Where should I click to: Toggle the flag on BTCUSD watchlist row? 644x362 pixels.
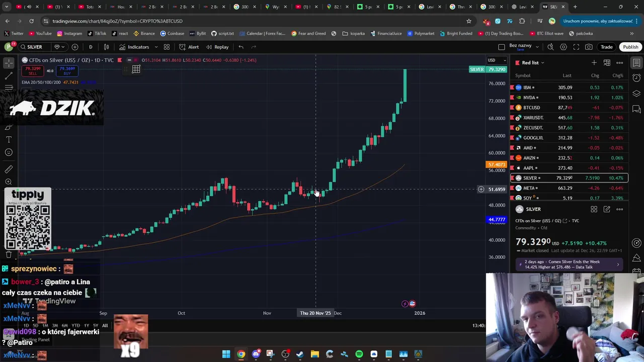pos(512,108)
